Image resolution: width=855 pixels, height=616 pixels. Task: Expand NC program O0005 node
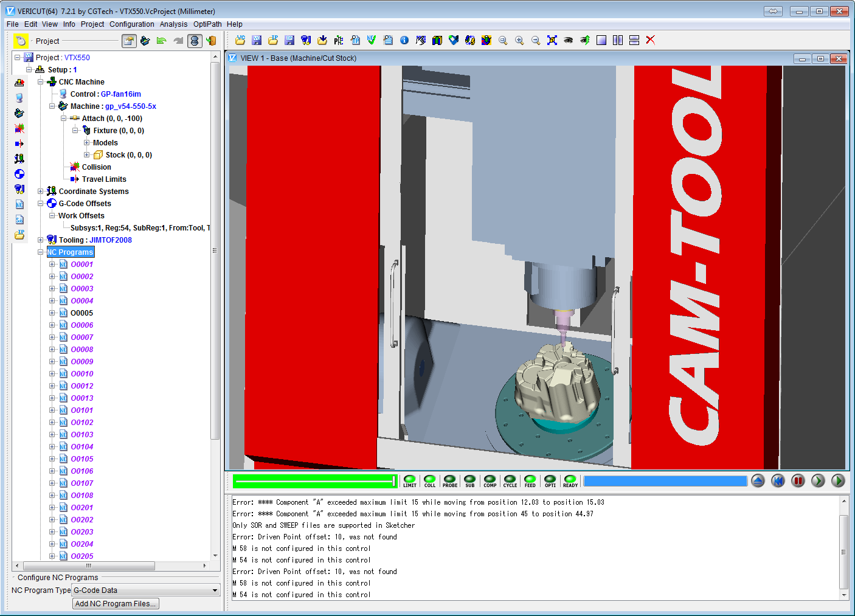52,313
